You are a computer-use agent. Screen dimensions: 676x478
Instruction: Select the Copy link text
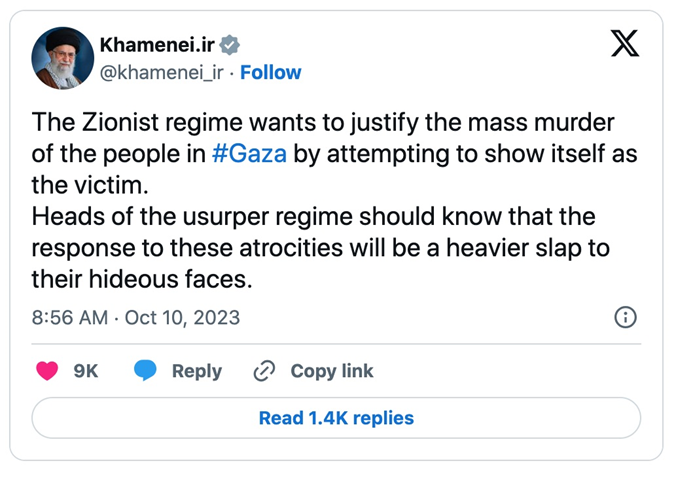[x=332, y=371]
